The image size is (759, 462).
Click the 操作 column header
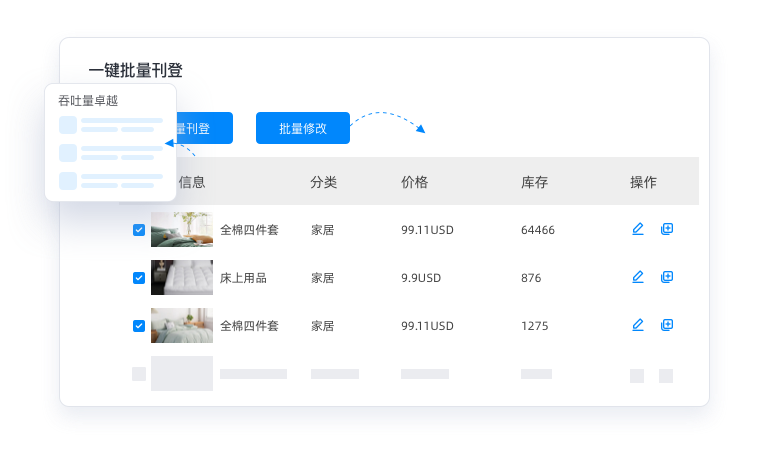click(643, 182)
